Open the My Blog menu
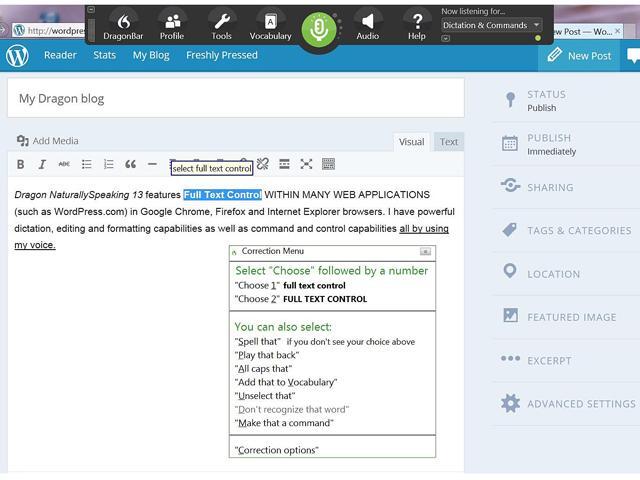Image resolution: width=640 pixels, height=480 pixels. (x=151, y=55)
